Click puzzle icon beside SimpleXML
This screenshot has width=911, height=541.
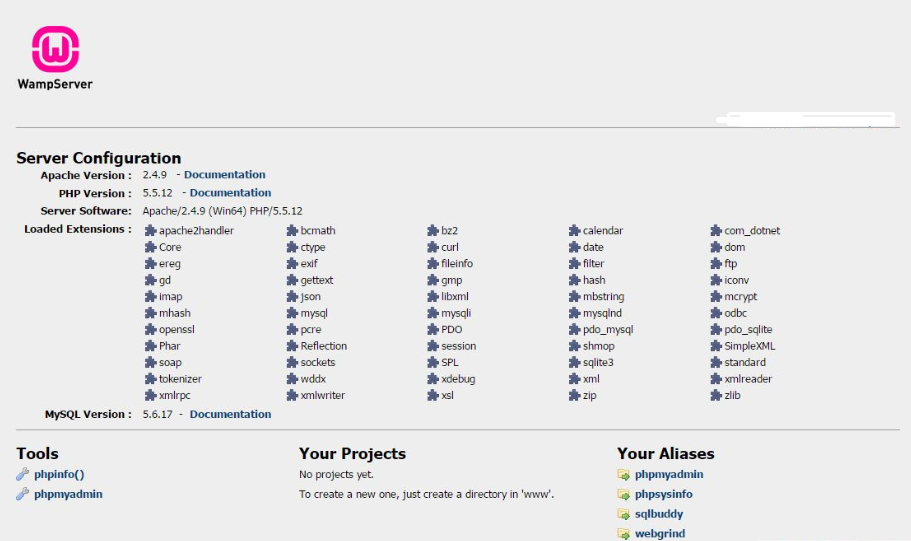[x=716, y=346]
